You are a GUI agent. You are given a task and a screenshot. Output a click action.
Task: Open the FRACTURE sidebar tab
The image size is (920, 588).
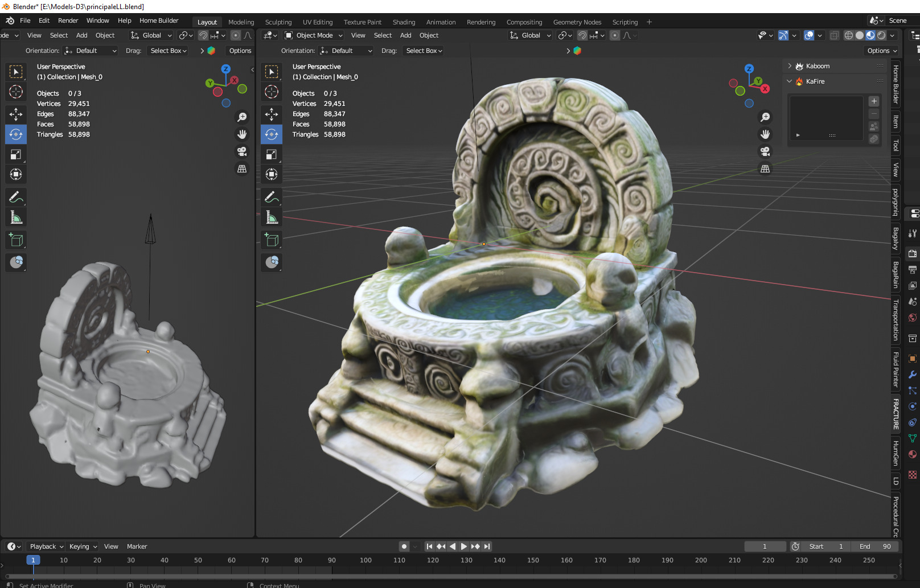coord(896,414)
